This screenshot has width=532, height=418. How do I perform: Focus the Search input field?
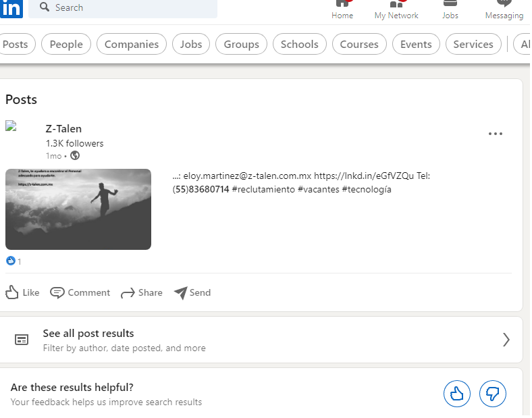(x=123, y=8)
